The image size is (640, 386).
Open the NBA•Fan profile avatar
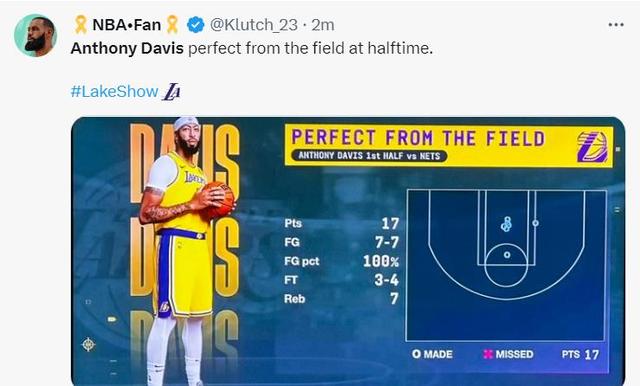pos(36,35)
